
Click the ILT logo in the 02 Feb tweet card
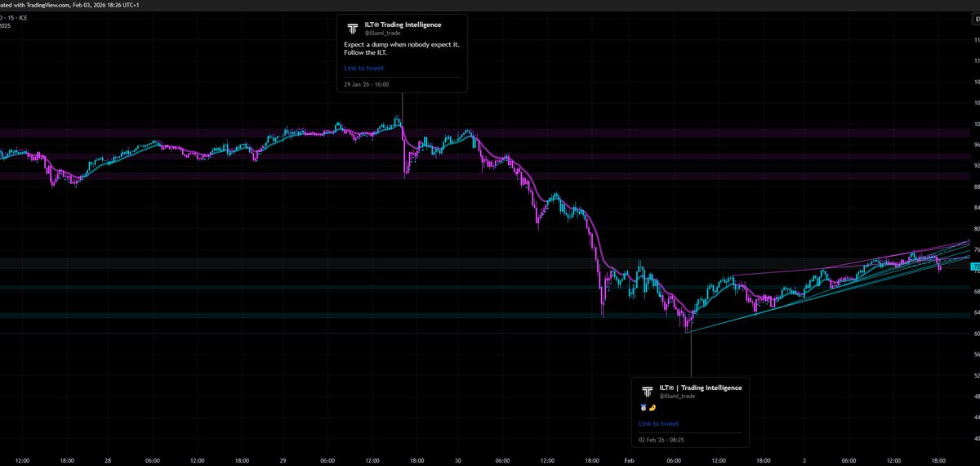647,391
